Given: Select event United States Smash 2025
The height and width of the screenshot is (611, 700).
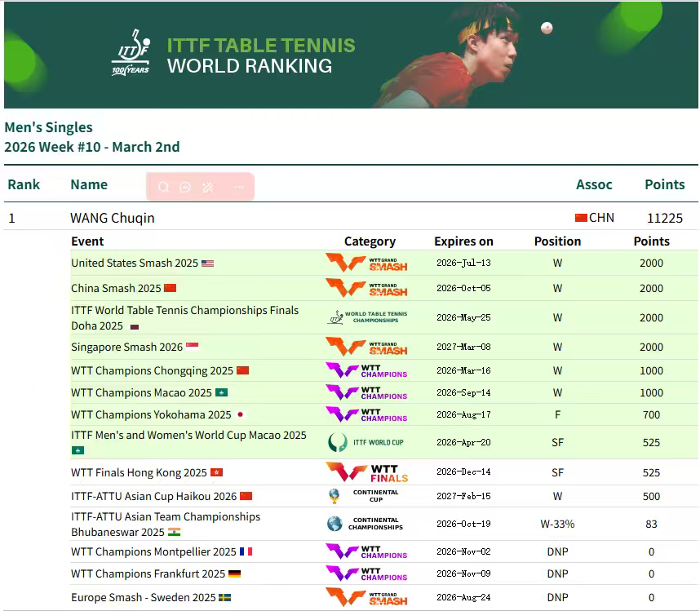Looking at the screenshot, I should click(x=135, y=263).
